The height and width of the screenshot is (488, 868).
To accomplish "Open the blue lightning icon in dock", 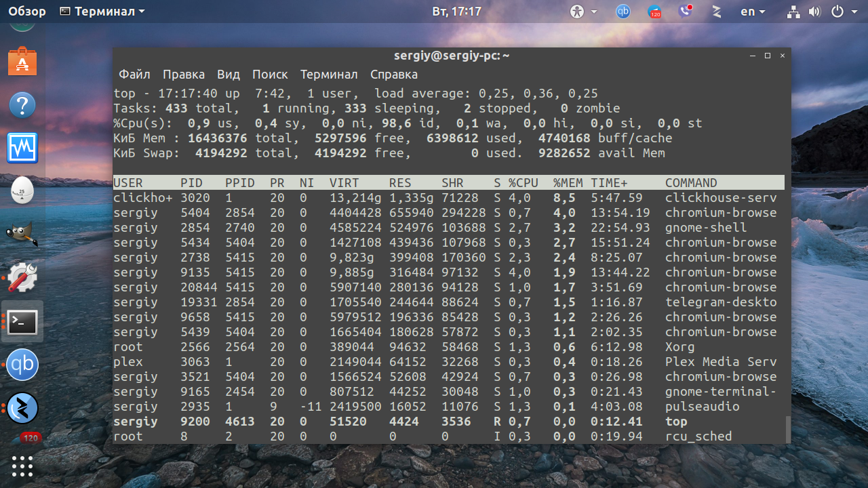I will [22, 408].
